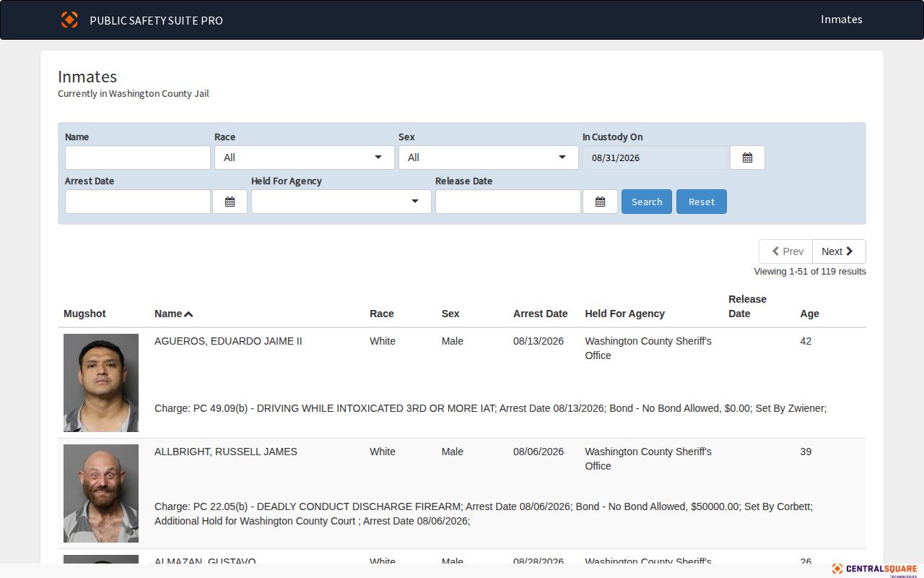
Task: Click the Currently in Washington County Jail subtitle
Action: tap(134, 94)
